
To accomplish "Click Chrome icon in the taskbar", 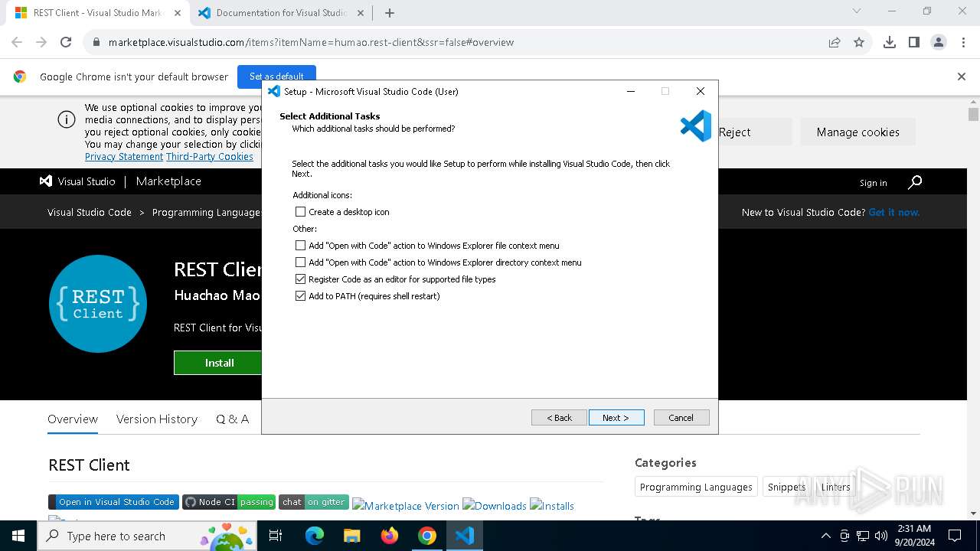I will pyautogui.click(x=427, y=536).
